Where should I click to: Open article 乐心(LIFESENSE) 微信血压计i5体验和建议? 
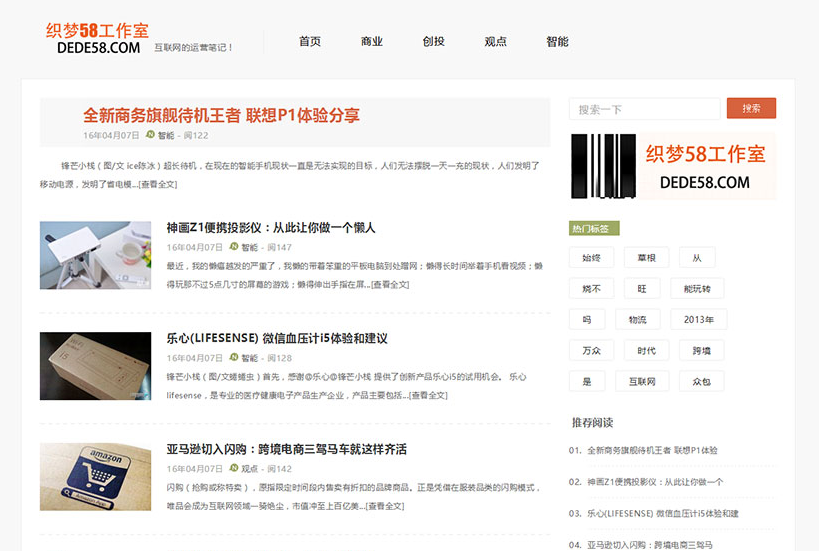point(277,338)
